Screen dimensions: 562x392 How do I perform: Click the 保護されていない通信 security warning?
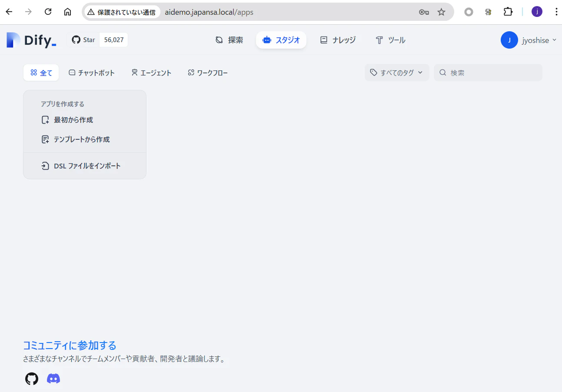122,12
